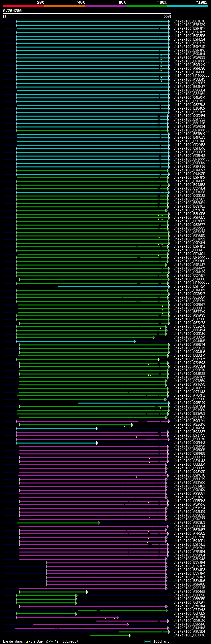Click hit label UniRef100_A5BK43
211x644 pixels.
coord(189,156)
